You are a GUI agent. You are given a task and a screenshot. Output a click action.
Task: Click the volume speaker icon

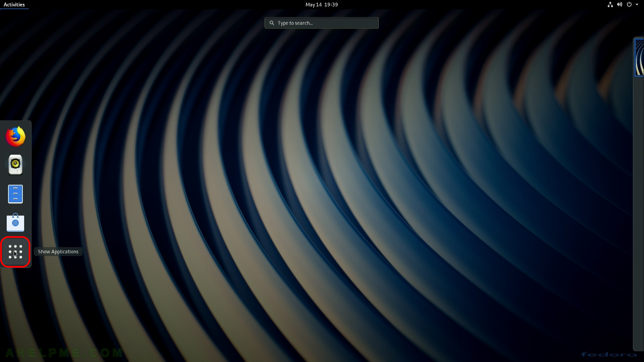click(x=620, y=5)
